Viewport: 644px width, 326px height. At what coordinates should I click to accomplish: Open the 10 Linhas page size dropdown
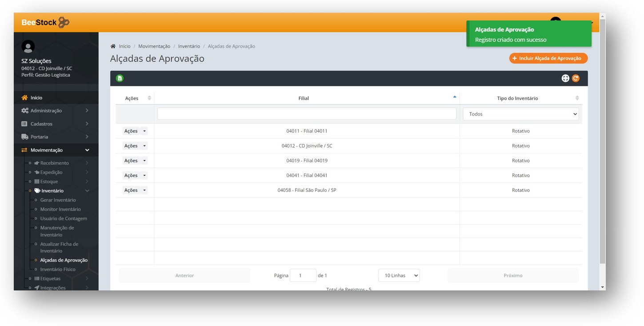[399, 275]
